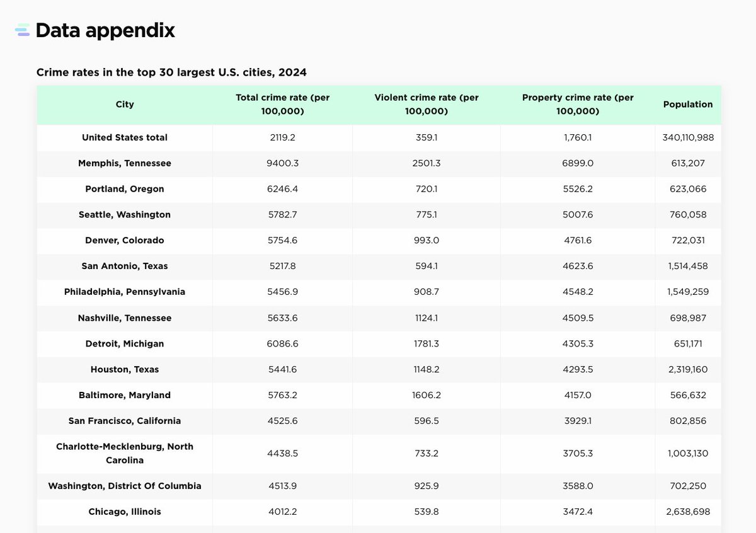Click San Antonio population value 1,514,458

(x=688, y=266)
